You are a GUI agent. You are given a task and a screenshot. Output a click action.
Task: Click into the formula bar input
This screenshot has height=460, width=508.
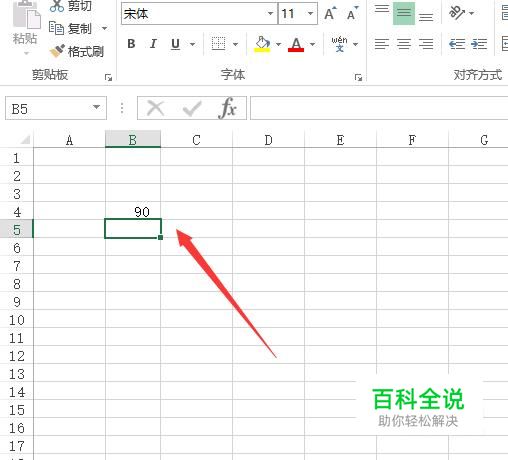[379, 108]
